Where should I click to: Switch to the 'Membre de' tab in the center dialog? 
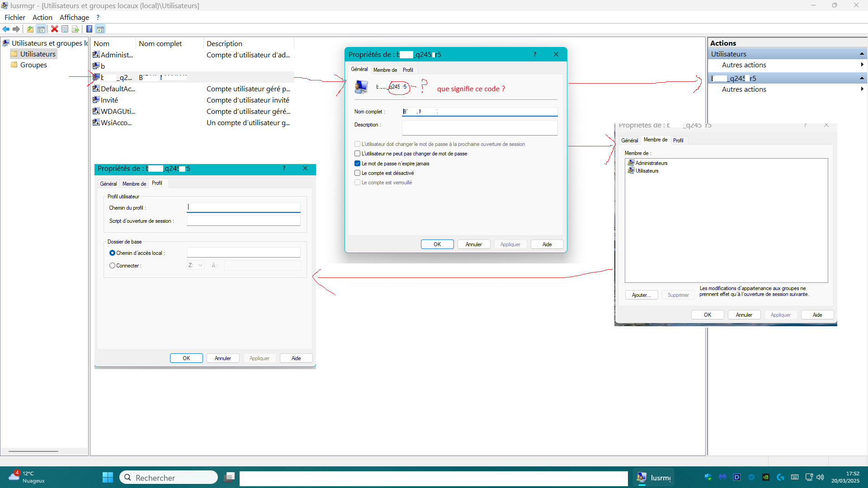(x=385, y=70)
